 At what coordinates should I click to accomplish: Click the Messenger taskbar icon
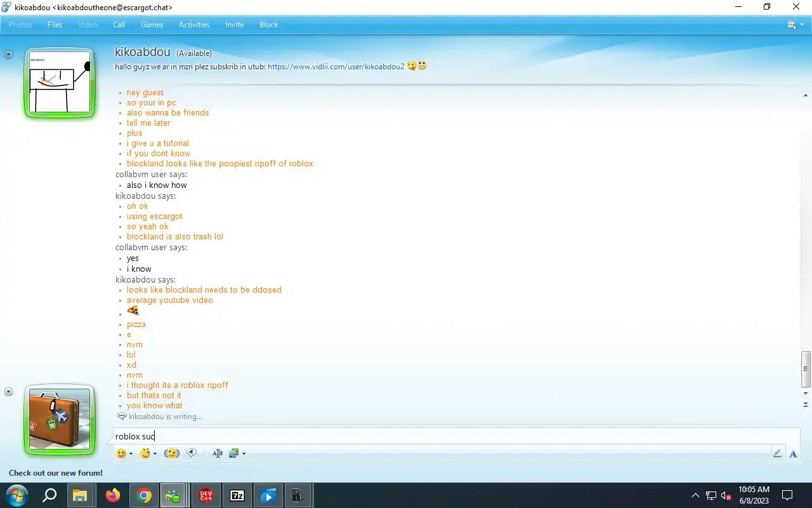pos(173,496)
